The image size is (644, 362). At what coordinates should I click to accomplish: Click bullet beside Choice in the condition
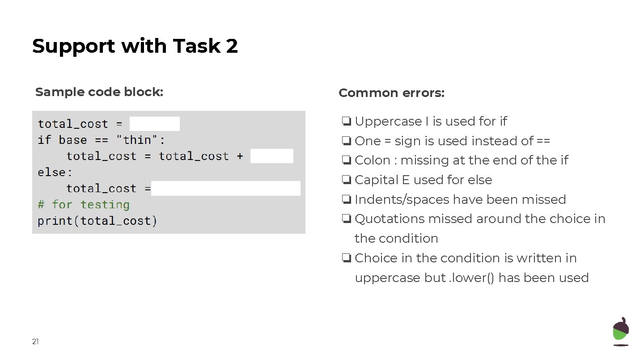(x=346, y=258)
